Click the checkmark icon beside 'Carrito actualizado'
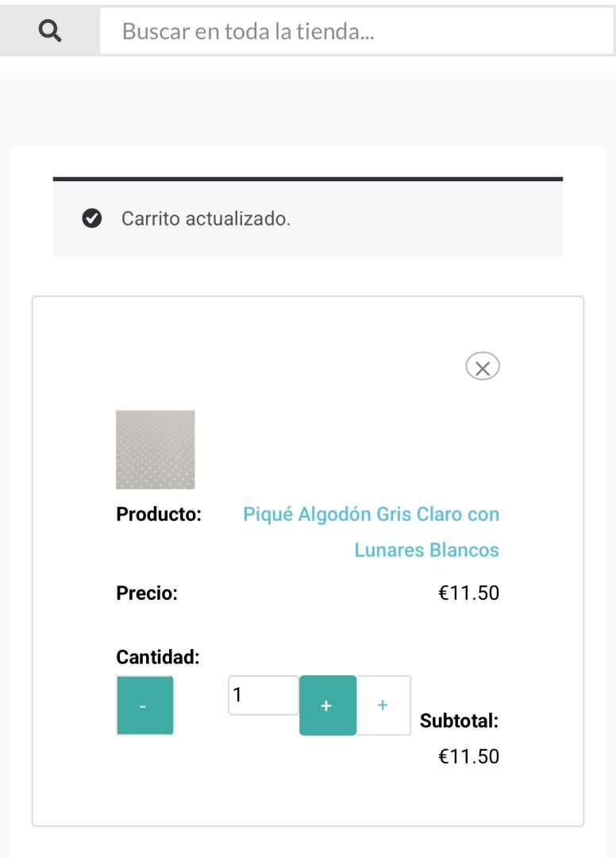This screenshot has height=858, width=616. (x=92, y=218)
